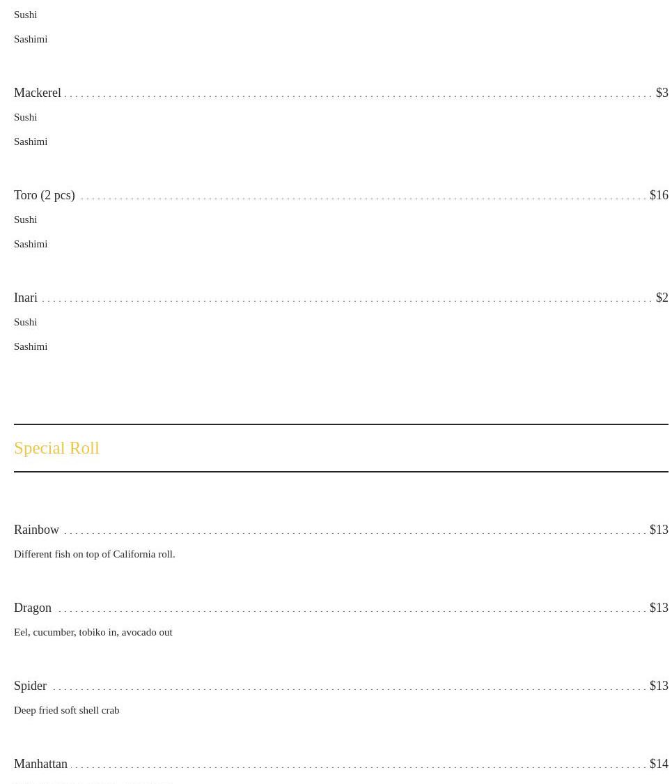Click the Mackerel menu item name
The height and width of the screenshot is (784, 672).
38,93
